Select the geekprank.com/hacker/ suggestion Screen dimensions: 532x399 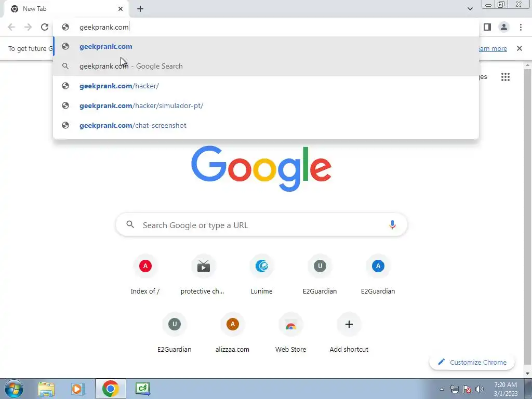(x=266, y=86)
